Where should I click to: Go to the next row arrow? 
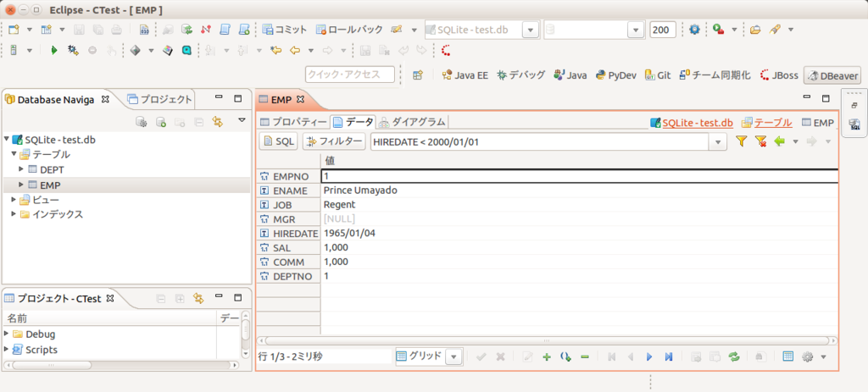649,356
